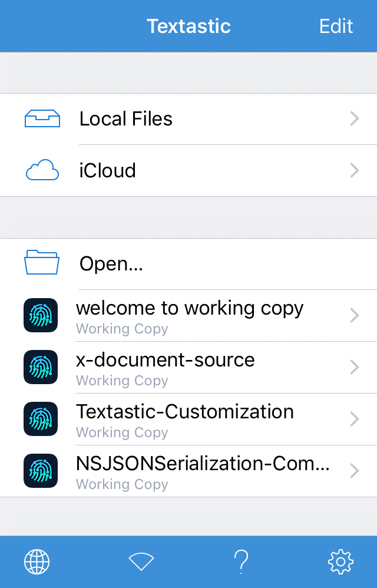Tap Working Copy fingerprint icon for welcome to working copy
The width and height of the screenshot is (377, 588).
41,315
